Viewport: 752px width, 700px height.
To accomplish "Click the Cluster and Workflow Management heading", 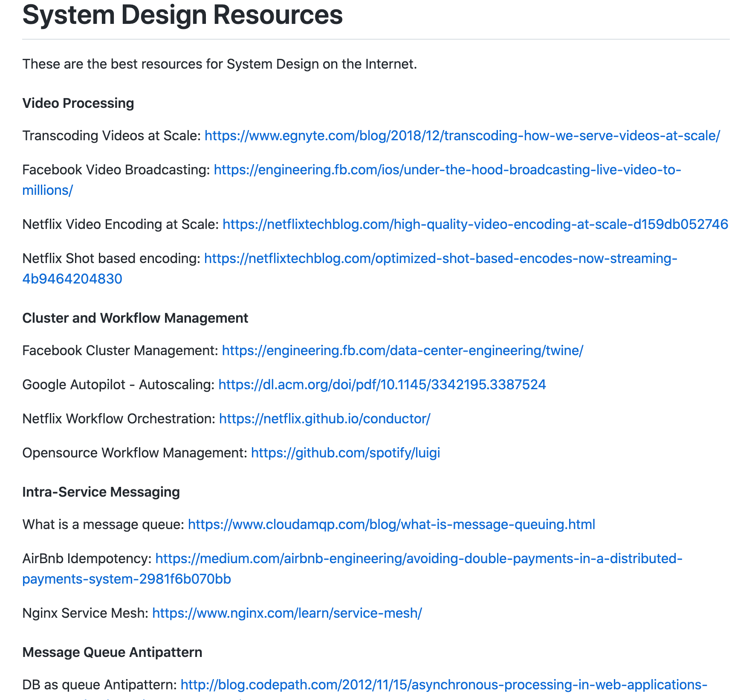I will pos(135,318).
